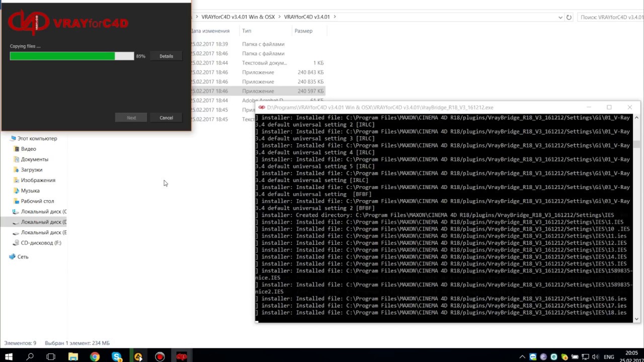This screenshot has width=644, height=362.
Task: Open the Изображения folder in the sidebar
Action: pos(38,180)
